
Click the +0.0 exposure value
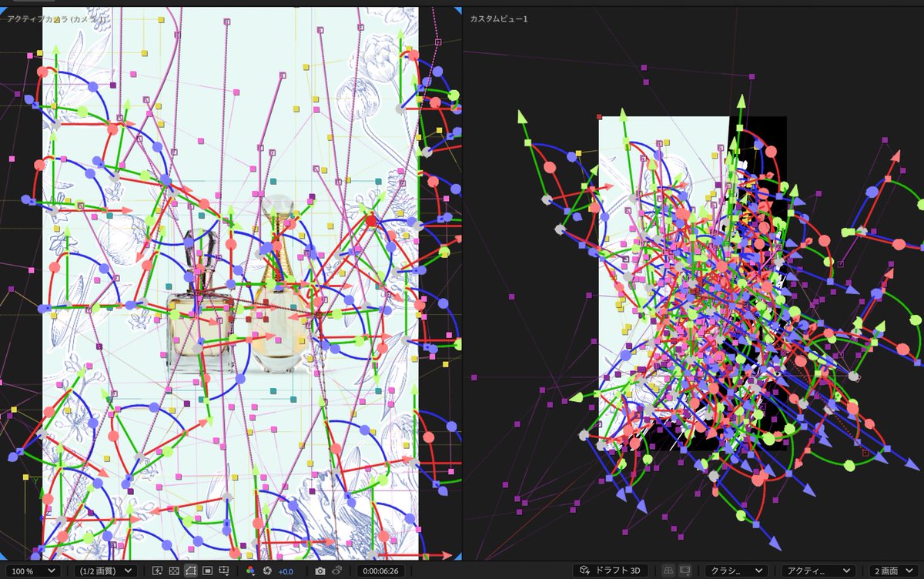(x=286, y=571)
